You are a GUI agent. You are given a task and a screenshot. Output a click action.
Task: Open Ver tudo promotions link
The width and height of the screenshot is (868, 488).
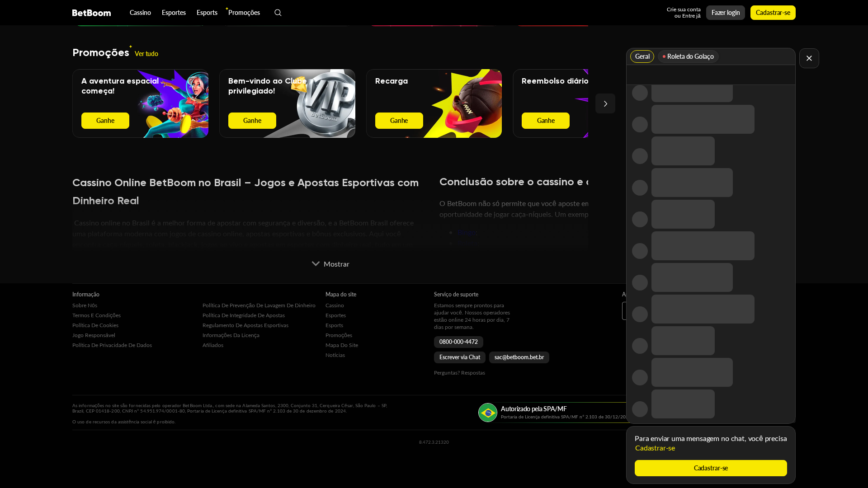pyautogui.click(x=146, y=54)
